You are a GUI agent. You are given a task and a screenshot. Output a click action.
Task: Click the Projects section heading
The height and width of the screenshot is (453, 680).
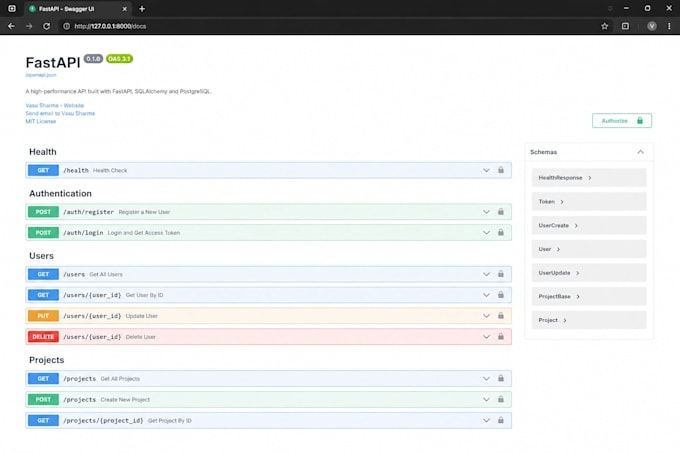pyautogui.click(x=46, y=360)
